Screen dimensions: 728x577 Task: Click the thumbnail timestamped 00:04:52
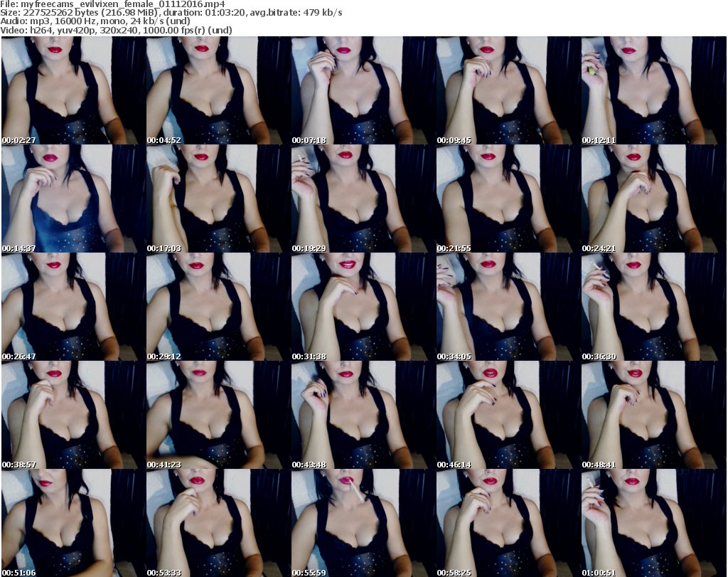point(219,90)
